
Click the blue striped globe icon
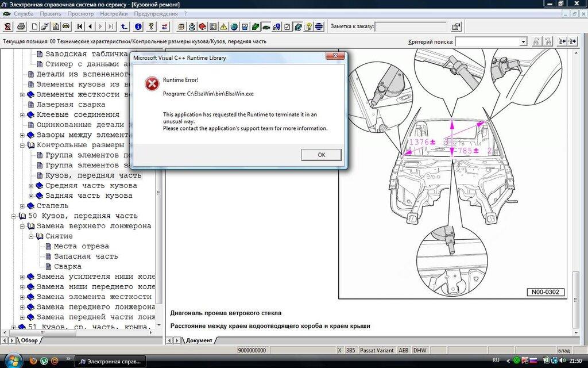point(319,26)
